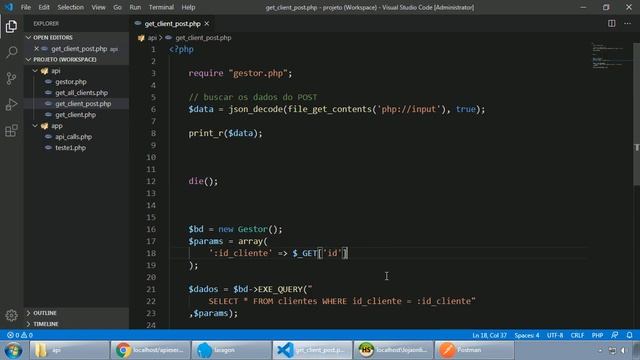Close the get_client_post.php editor tab
640x360 pixels.
207,24
